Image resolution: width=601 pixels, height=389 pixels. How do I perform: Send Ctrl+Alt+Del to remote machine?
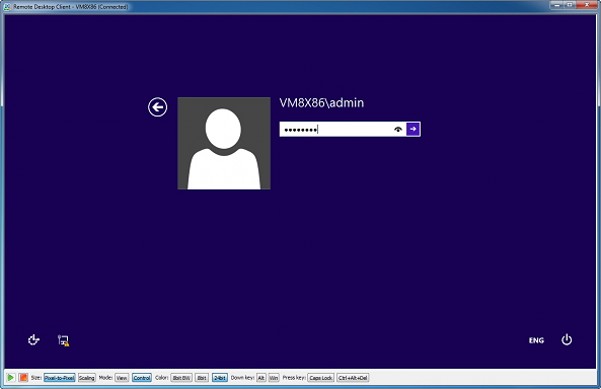(353, 378)
